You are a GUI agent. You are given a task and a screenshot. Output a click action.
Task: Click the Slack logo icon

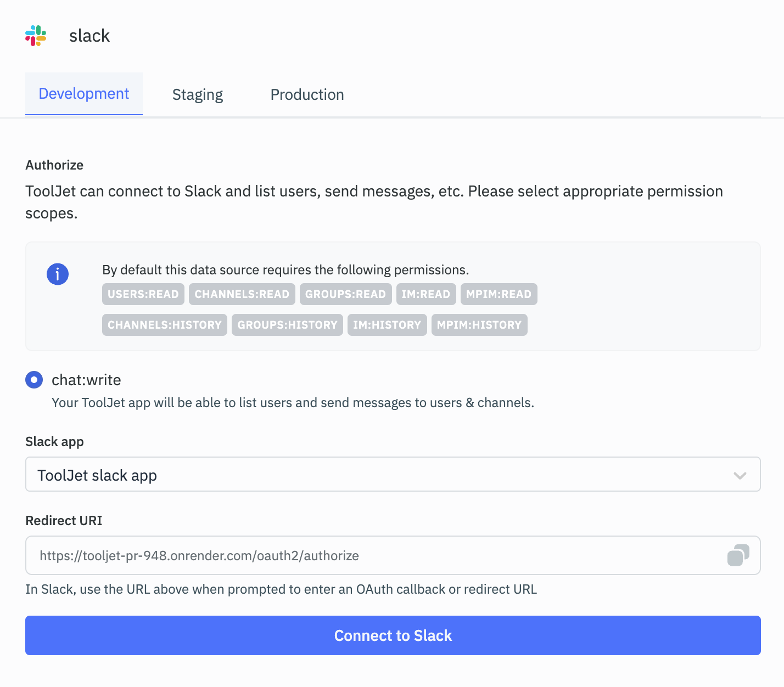pyautogui.click(x=35, y=35)
